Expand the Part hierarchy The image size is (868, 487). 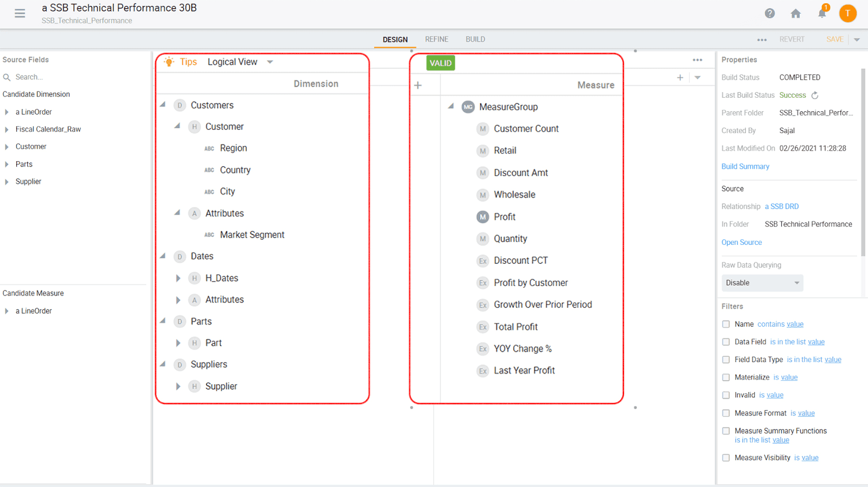coord(178,343)
